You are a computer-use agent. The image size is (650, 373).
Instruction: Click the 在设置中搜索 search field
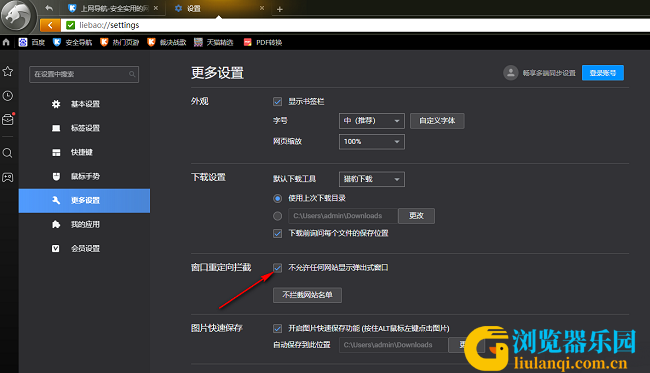(84, 74)
